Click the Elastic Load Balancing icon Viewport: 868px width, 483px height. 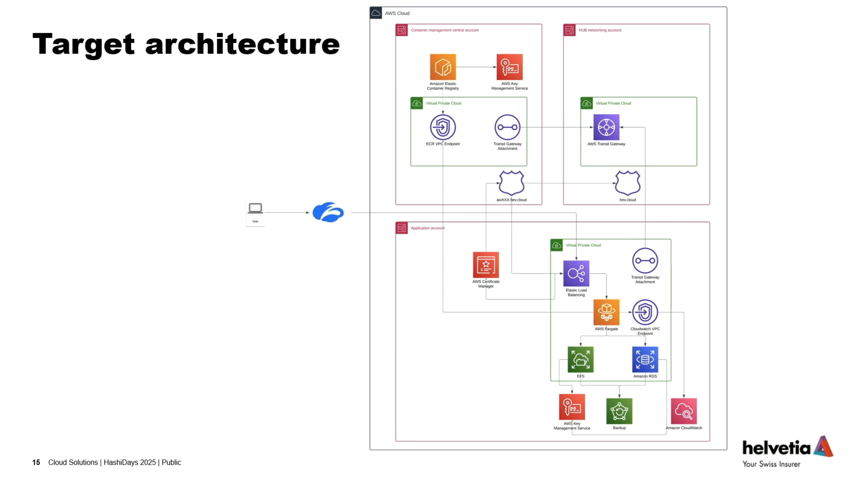click(x=576, y=273)
